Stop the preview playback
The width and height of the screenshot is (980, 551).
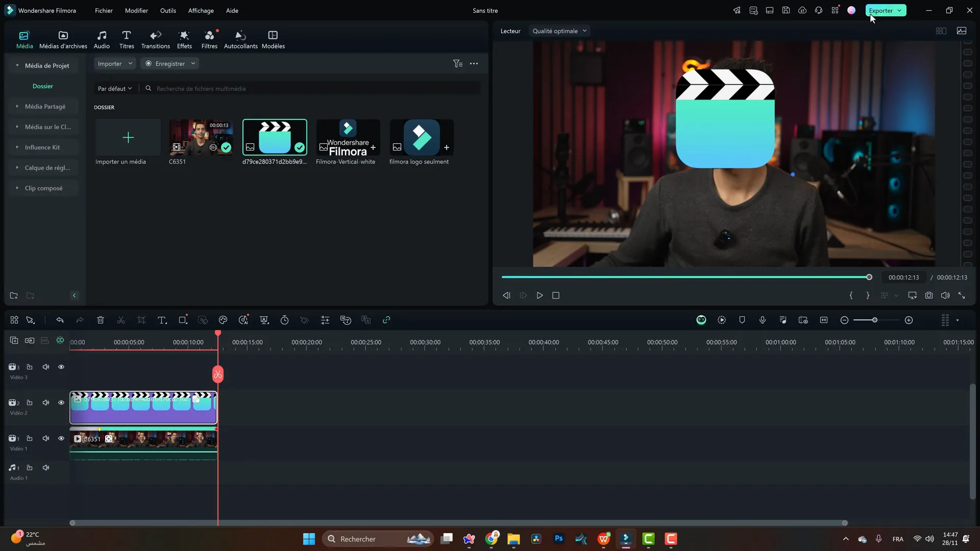click(x=556, y=295)
